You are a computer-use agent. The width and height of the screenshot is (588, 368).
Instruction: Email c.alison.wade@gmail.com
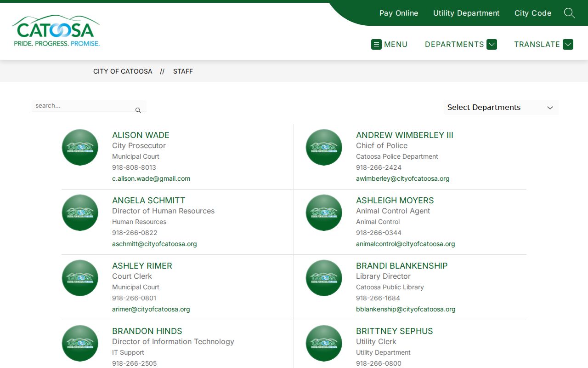pyautogui.click(x=151, y=178)
